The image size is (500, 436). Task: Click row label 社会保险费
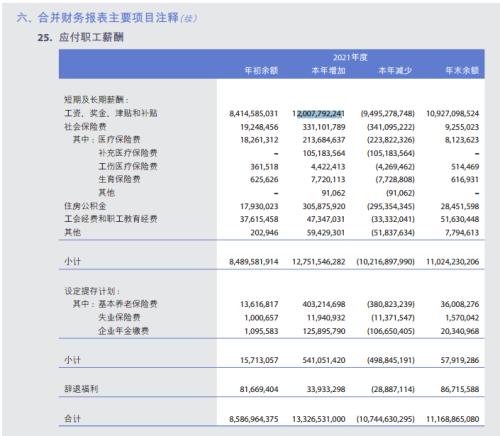(85, 127)
